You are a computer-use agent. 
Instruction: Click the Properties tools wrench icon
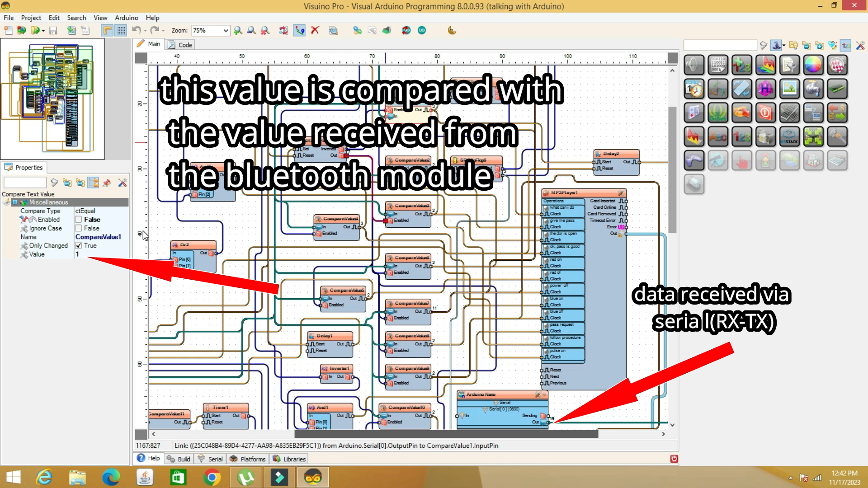pyautogui.click(x=122, y=183)
